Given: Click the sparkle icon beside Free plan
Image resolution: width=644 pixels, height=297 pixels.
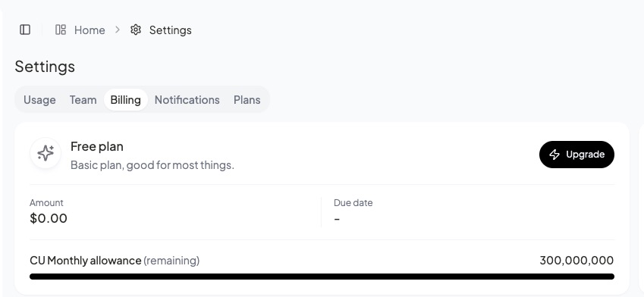Looking at the screenshot, I should point(46,153).
